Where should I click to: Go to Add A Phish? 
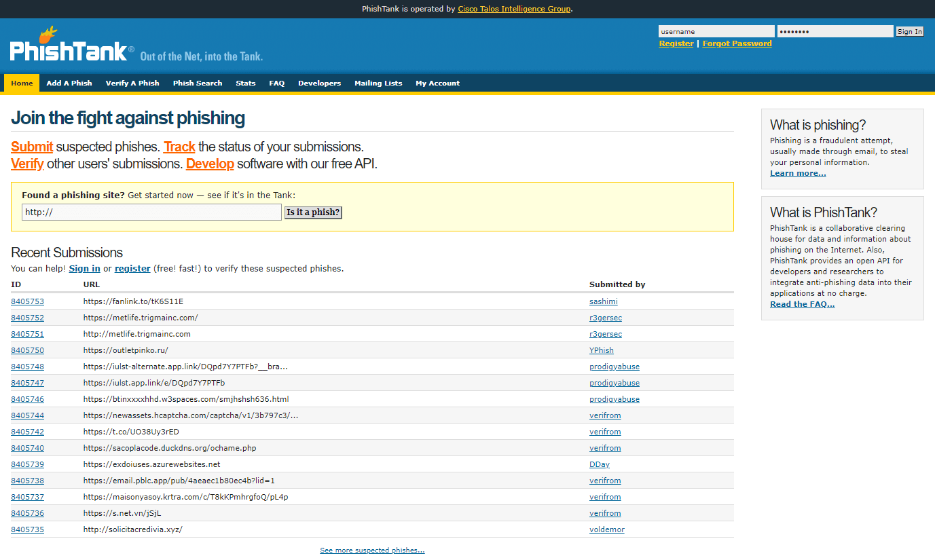[x=69, y=83]
